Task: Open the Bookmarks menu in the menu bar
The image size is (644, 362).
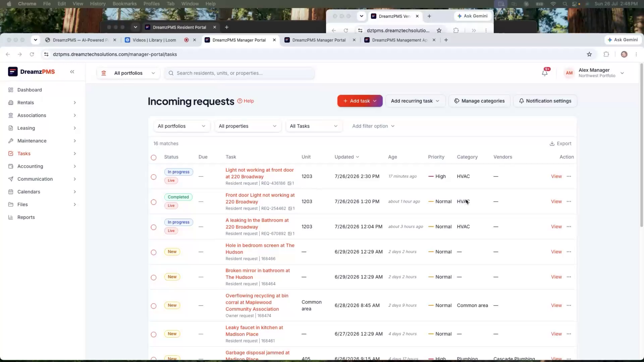Action: pyautogui.click(x=125, y=4)
